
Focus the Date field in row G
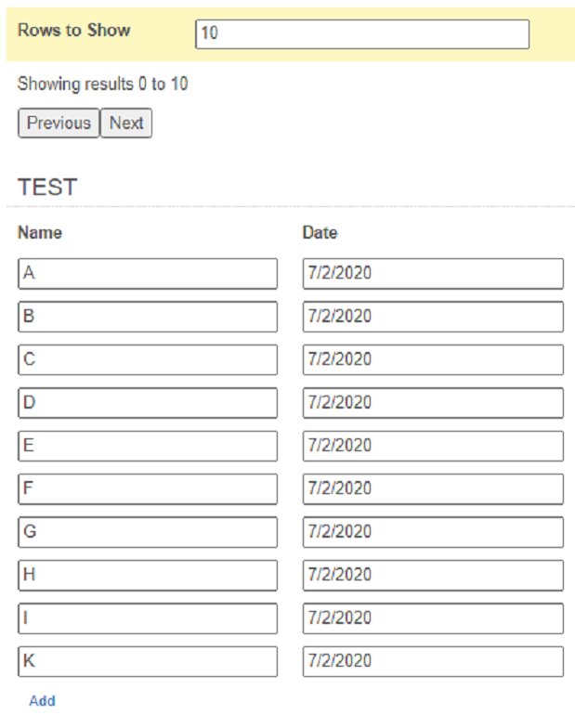[x=433, y=532]
